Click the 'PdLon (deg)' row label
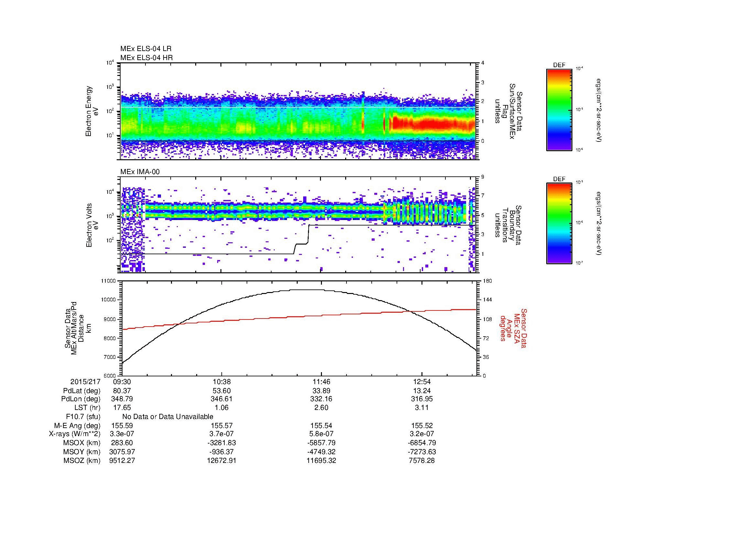 pos(81,399)
